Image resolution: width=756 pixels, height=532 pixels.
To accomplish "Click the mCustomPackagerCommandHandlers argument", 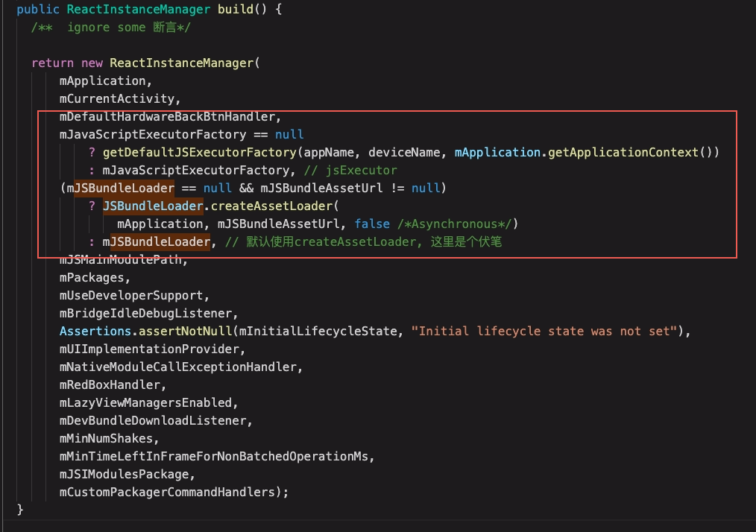I will pos(170,493).
